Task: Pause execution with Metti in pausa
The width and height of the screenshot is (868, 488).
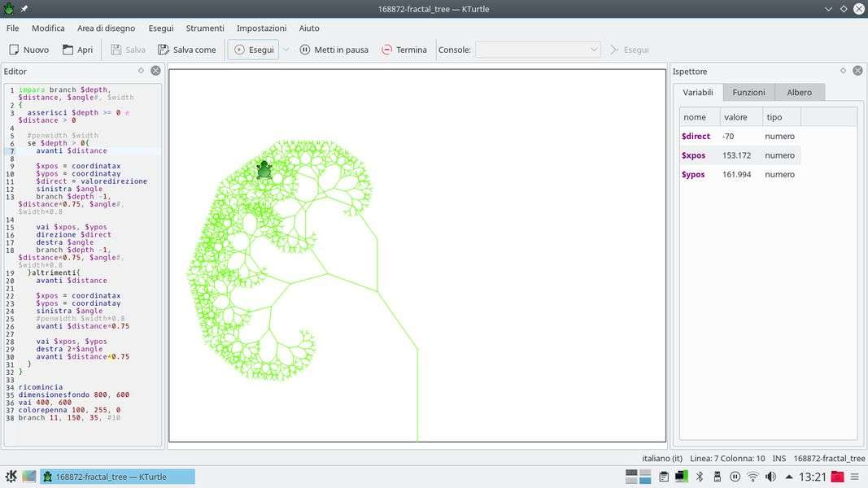Action: (x=334, y=50)
